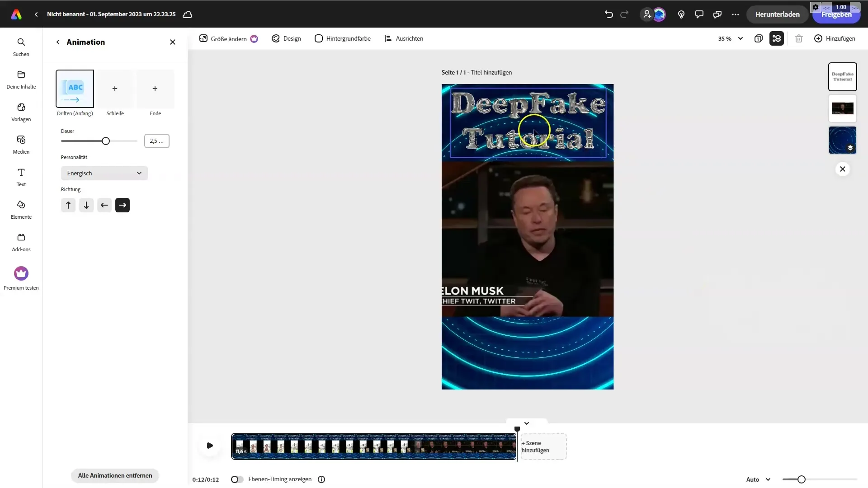Go back from the Animation panel
Screen dimensions: 868x488
point(58,42)
